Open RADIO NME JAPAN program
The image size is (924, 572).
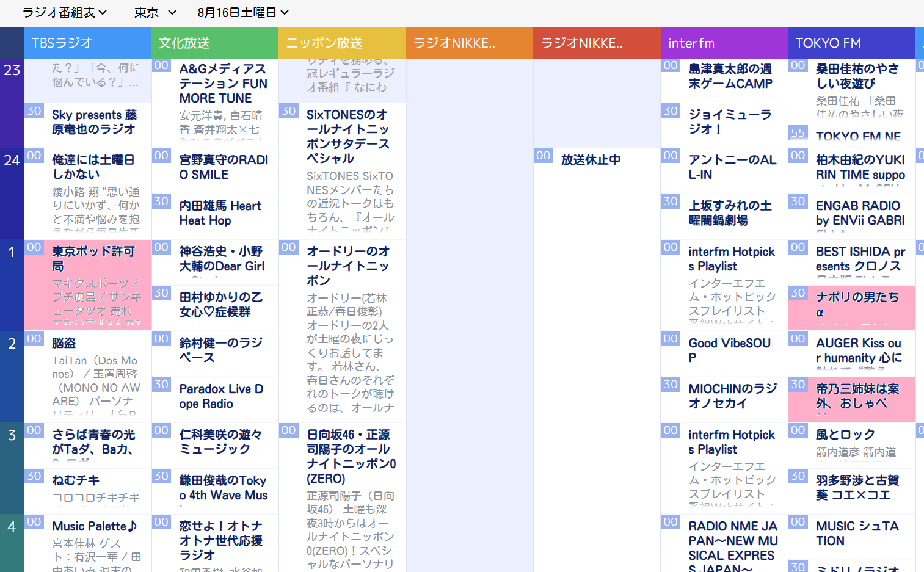[x=724, y=543]
